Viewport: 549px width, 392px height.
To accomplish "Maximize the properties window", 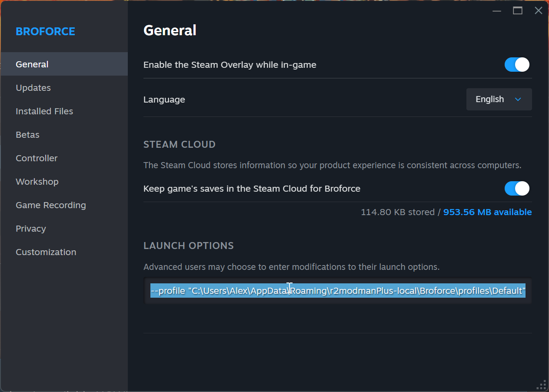I will point(518,11).
